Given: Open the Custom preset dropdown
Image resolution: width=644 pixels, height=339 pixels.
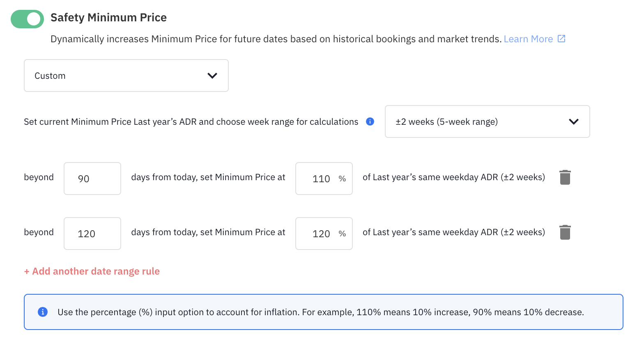Looking at the screenshot, I should click(x=126, y=76).
